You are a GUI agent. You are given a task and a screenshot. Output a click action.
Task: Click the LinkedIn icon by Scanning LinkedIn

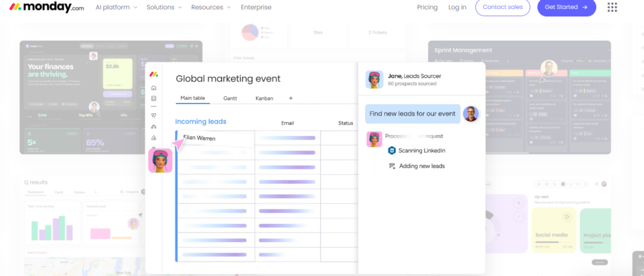coord(392,151)
